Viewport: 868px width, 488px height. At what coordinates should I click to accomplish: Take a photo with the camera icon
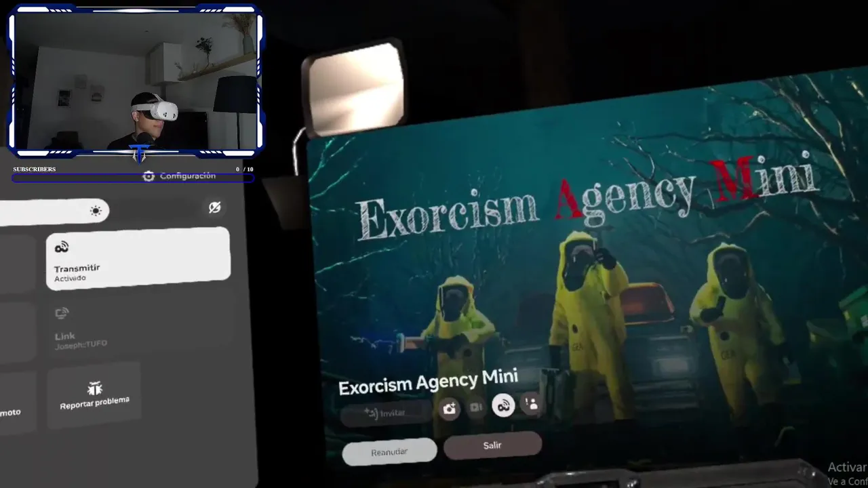pyautogui.click(x=449, y=409)
